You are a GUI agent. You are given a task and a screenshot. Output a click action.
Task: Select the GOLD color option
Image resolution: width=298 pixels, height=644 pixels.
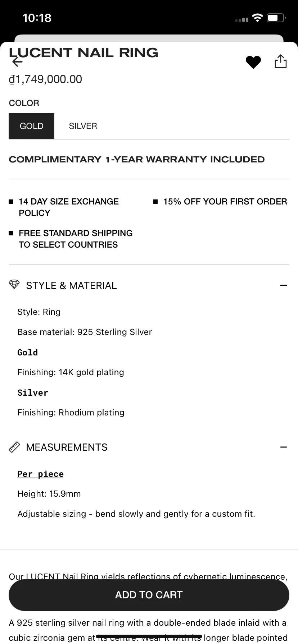[x=32, y=126]
